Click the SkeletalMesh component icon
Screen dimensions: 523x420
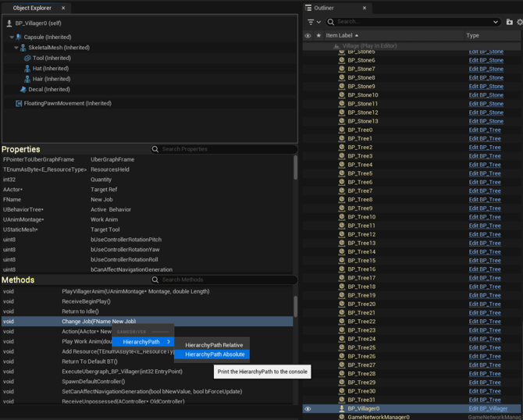tap(23, 48)
